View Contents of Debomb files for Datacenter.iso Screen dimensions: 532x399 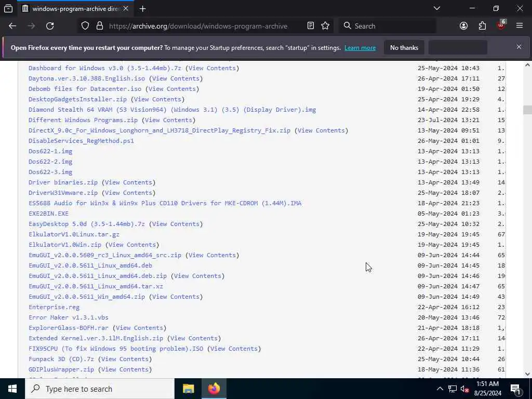[172, 89]
